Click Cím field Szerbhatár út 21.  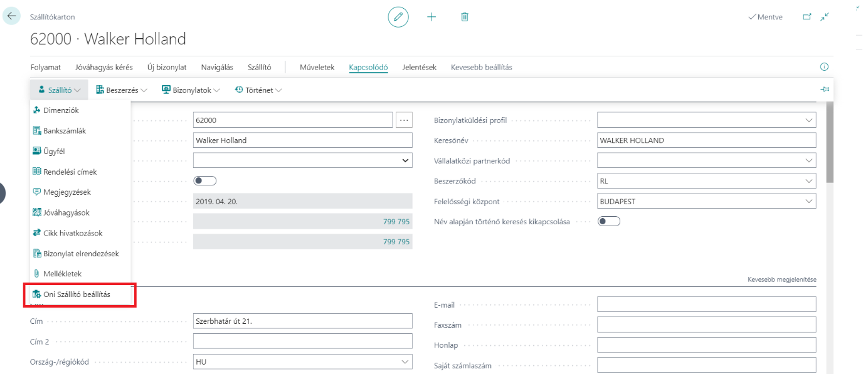(x=302, y=321)
